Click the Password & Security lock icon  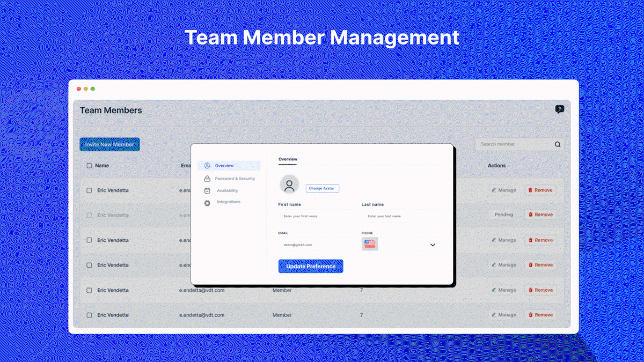[207, 178]
